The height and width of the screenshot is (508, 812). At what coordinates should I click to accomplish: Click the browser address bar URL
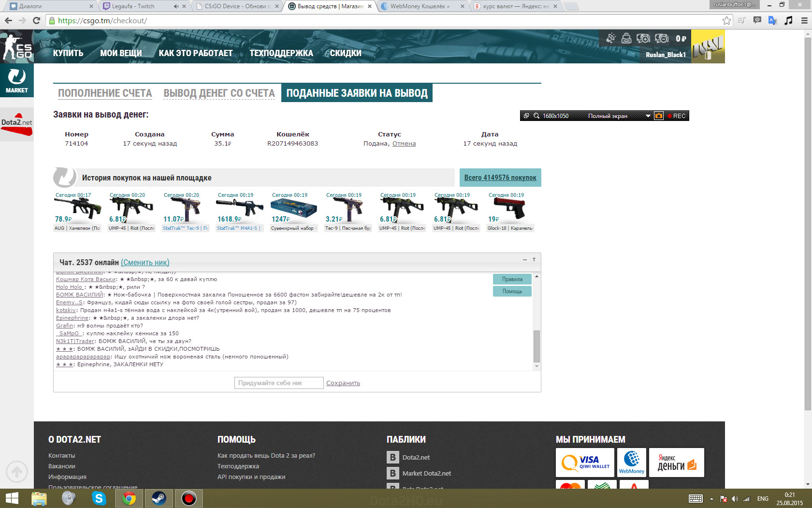click(102, 20)
